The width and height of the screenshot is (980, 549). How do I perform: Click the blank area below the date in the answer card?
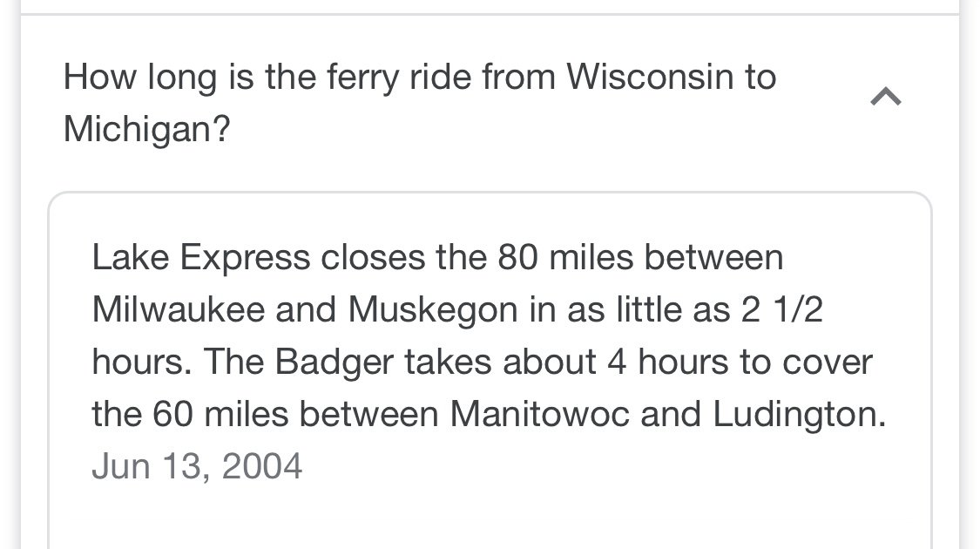coord(490,519)
